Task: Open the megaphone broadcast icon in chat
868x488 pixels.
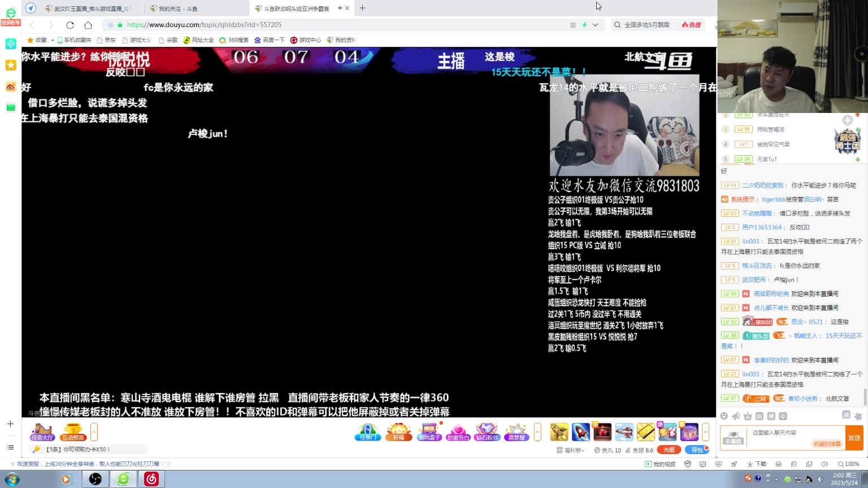Action: (x=736, y=416)
